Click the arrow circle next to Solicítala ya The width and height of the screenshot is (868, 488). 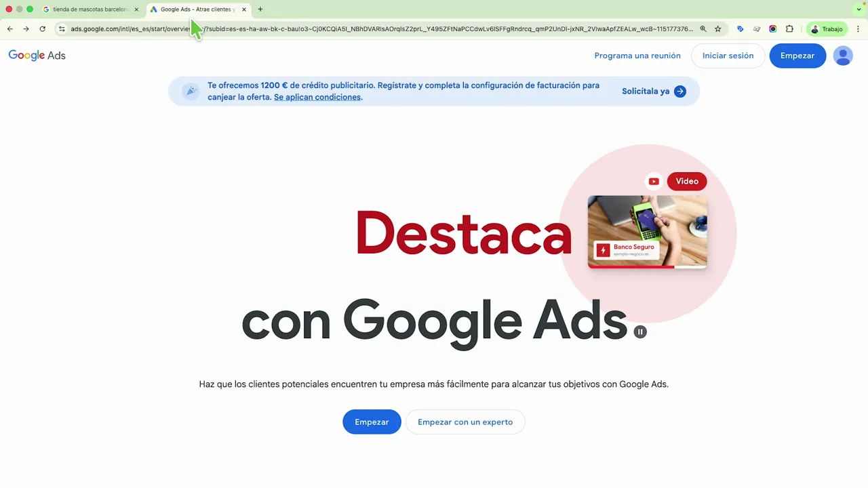680,91
